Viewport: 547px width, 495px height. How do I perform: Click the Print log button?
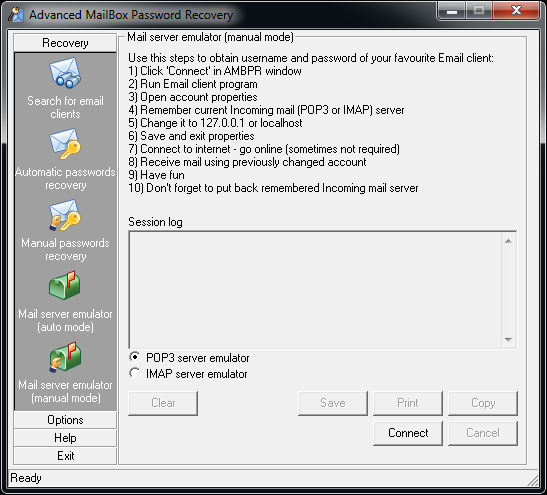click(408, 403)
